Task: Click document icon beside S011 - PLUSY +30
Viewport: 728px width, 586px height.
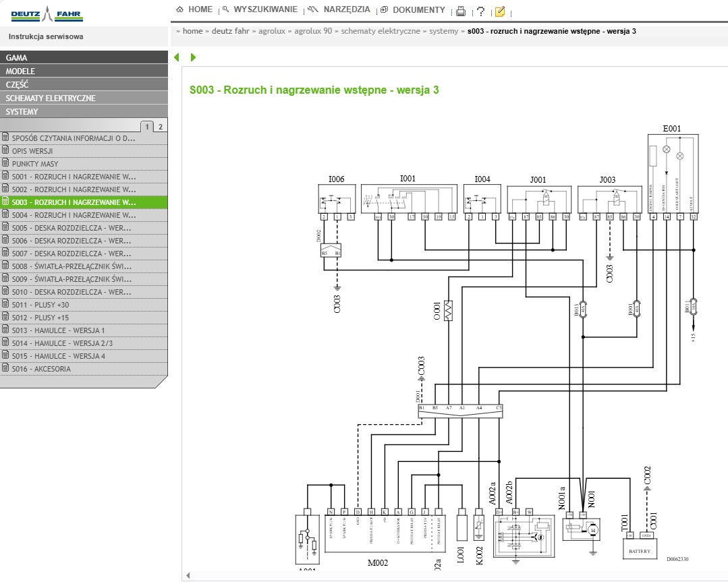Action: tap(5, 304)
